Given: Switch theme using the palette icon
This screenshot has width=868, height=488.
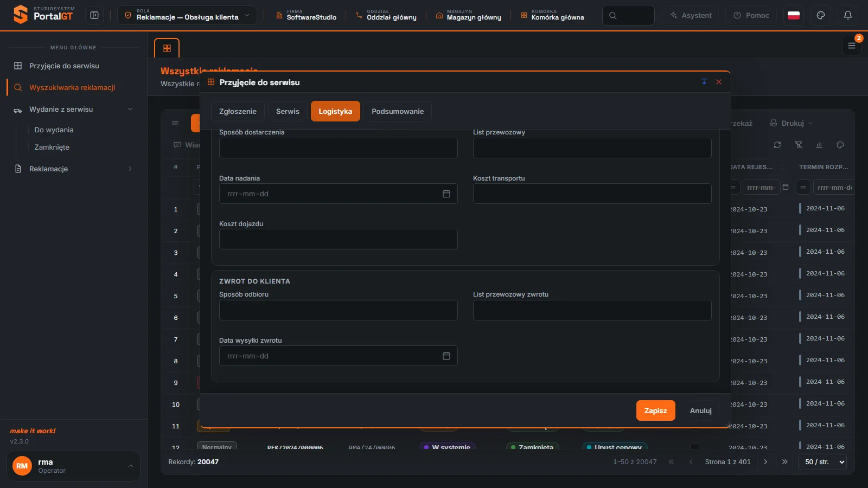Looking at the screenshot, I should click(821, 15).
